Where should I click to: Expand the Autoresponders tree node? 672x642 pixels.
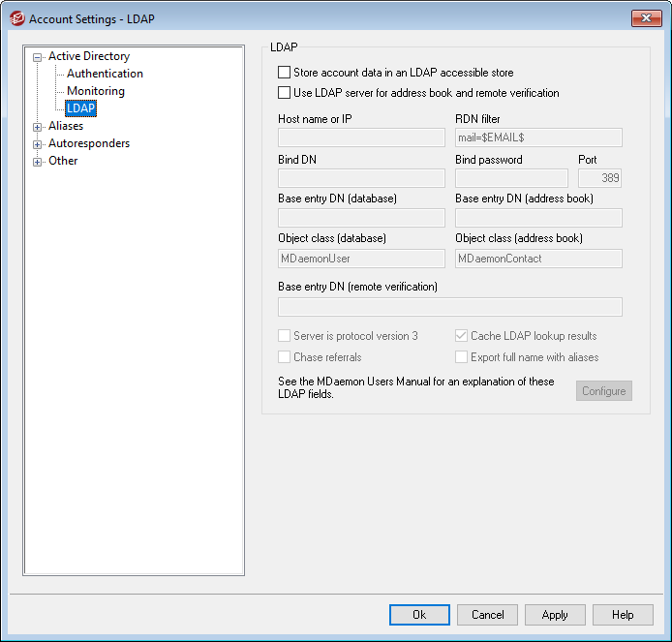38,143
